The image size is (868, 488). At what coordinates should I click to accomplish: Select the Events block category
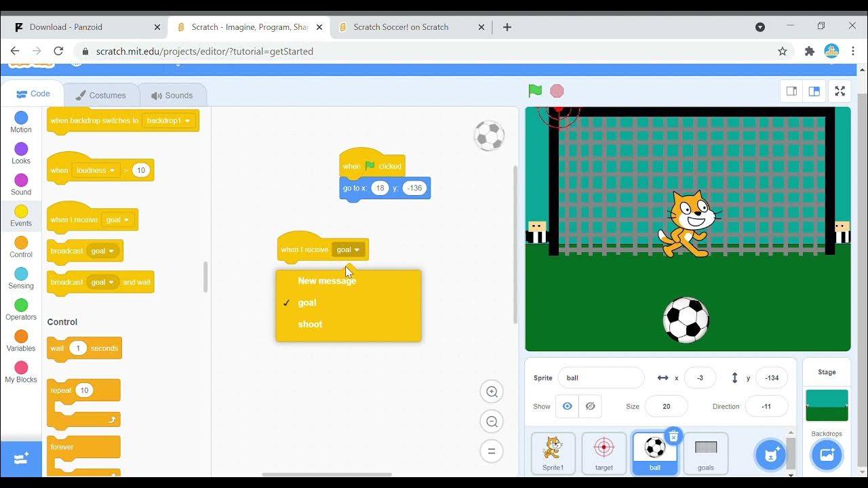pyautogui.click(x=21, y=216)
